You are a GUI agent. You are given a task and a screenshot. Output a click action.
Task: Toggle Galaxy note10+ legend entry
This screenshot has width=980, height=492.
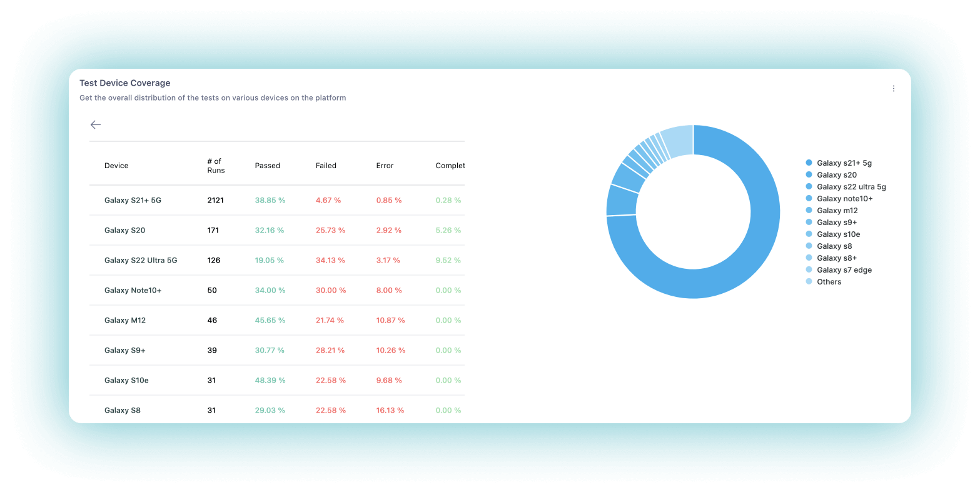(x=839, y=199)
